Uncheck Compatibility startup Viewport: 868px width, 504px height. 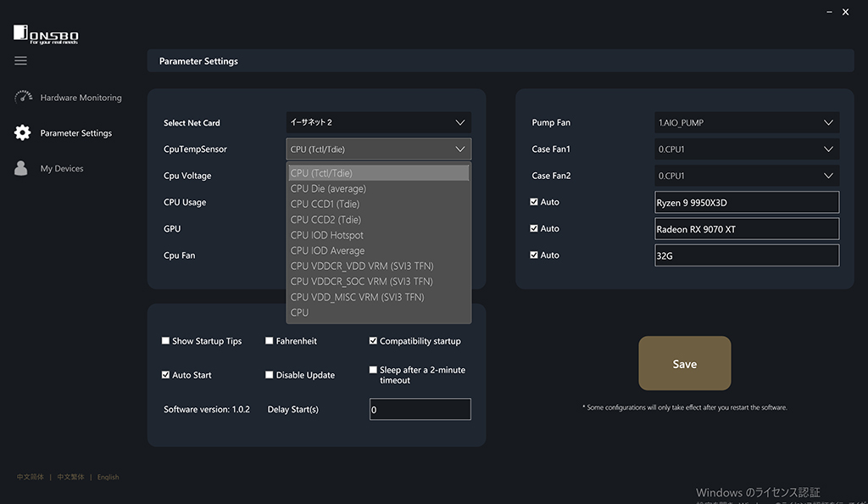(x=373, y=340)
